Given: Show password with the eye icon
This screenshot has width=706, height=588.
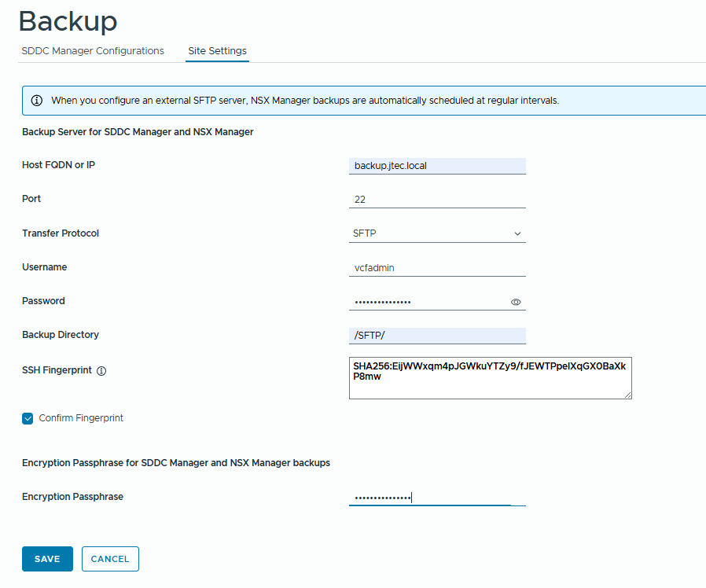Looking at the screenshot, I should point(516,302).
